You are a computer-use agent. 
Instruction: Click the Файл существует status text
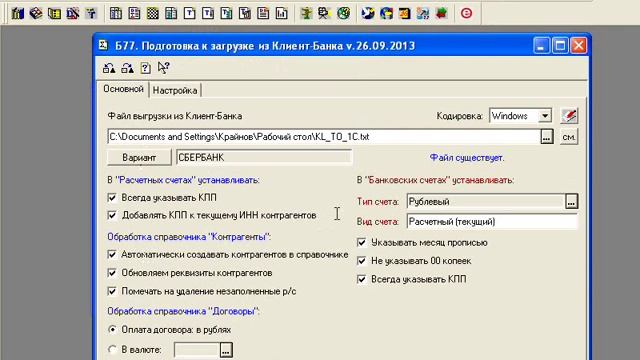point(467,158)
